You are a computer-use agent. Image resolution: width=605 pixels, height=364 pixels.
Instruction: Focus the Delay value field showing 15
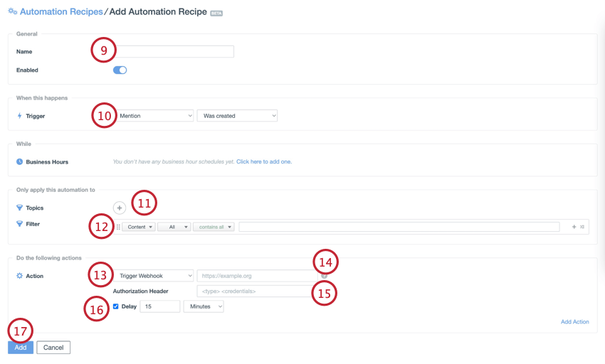pyautogui.click(x=159, y=306)
